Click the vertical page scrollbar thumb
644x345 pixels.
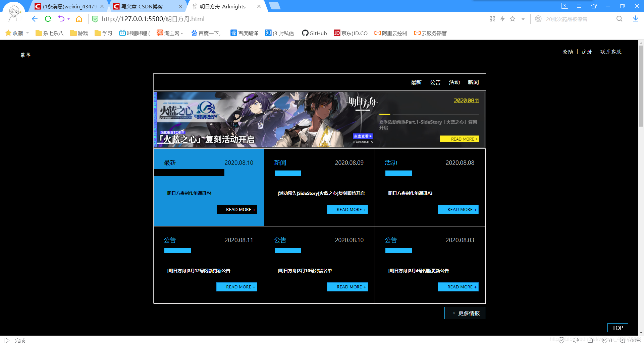click(641, 86)
